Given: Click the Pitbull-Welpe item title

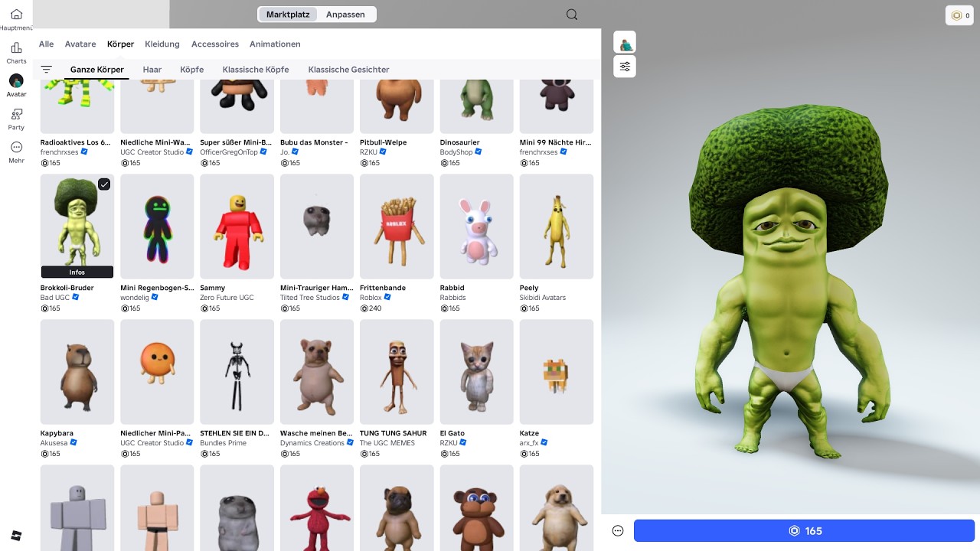Looking at the screenshot, I should [x=384, y=142].
